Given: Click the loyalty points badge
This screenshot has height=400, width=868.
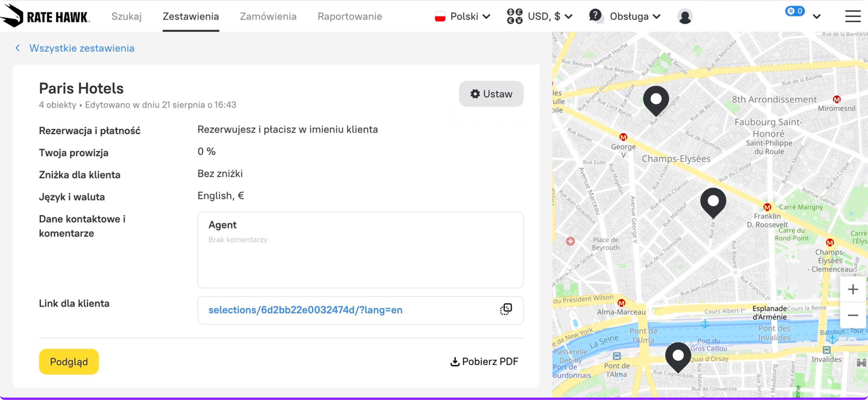Looking at the screenshot, I should [794, 11].
